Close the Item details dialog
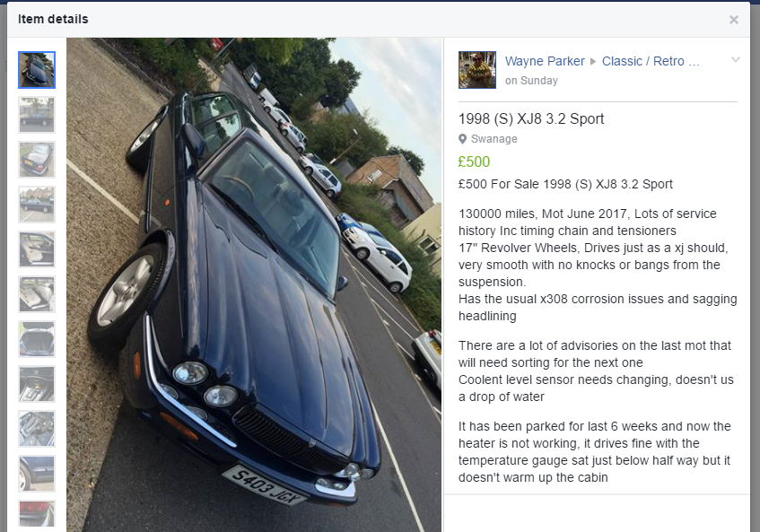The width and height of the screenshot is (760, 532). click(x=733, y=20)
